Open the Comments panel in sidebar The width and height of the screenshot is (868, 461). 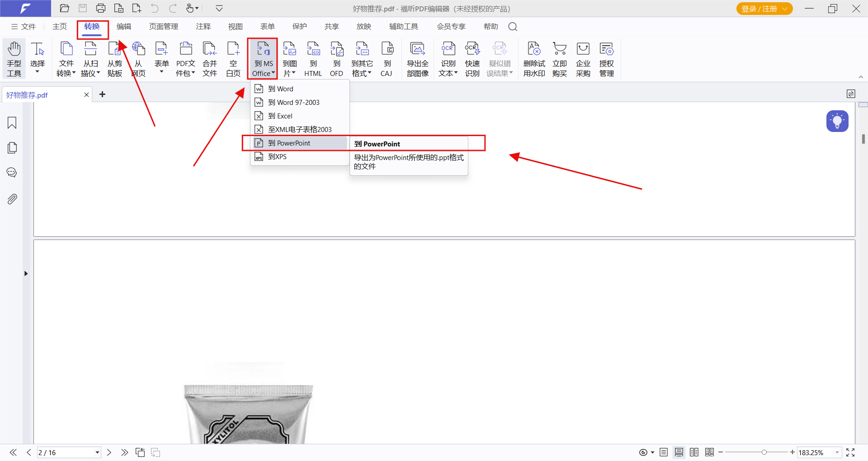pos(12,173)
